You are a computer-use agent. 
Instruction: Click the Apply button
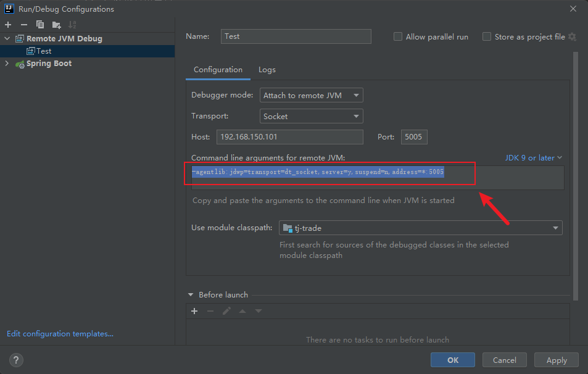556,360
